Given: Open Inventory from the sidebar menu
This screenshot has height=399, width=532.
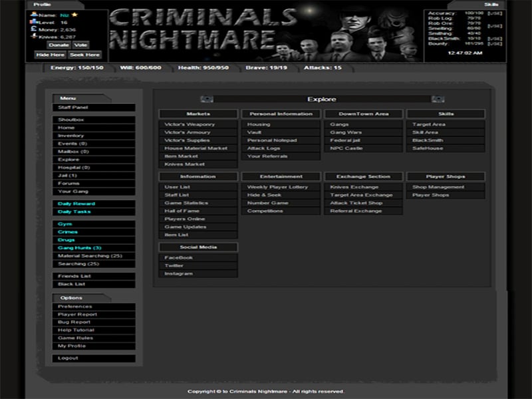Looking at the screenshot, I should (x=70, y=134).
